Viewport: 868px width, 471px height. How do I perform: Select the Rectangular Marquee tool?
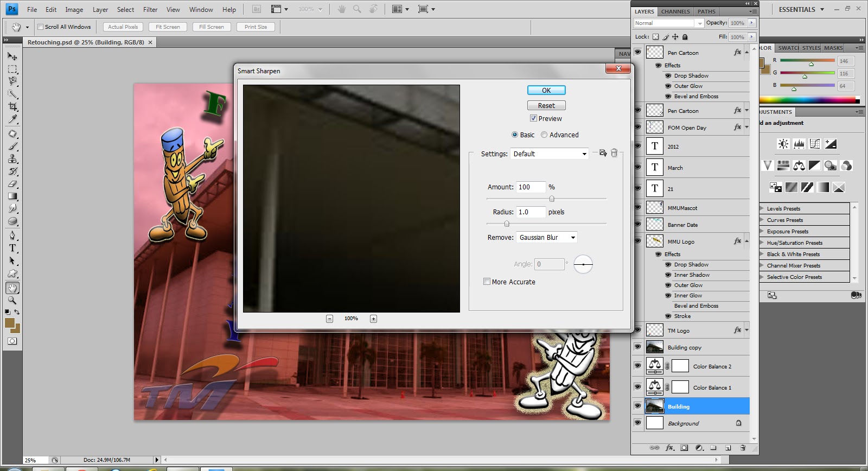[12, 69]
